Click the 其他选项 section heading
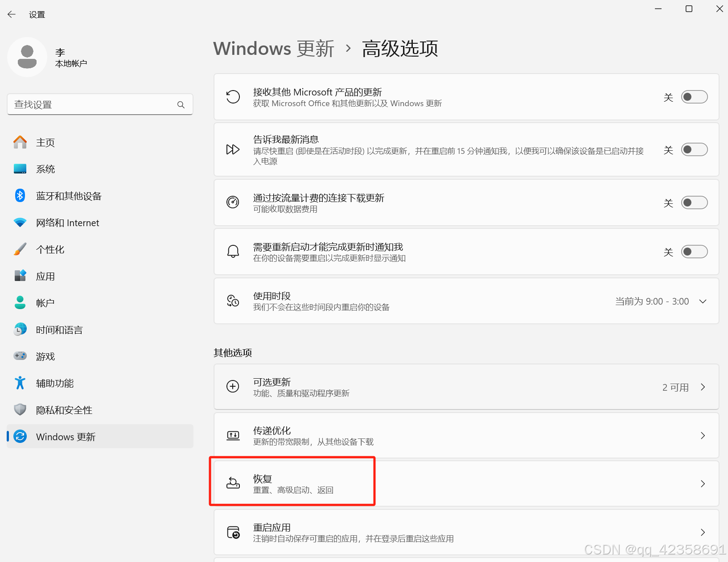The height and width of the screenshot is (562, 728). coord(233,353)
